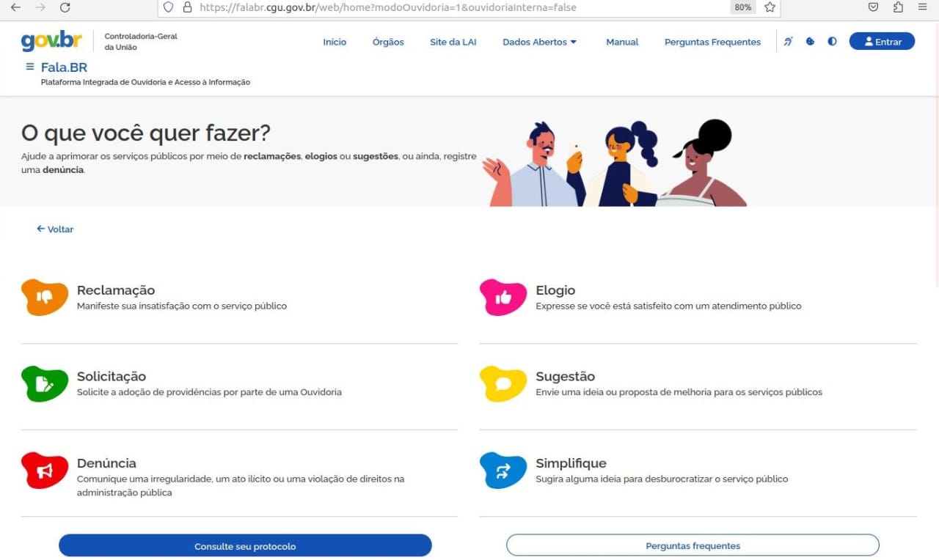Click the Entrar login button
This screenshot has width=939, height=560.
coord(882,42)
